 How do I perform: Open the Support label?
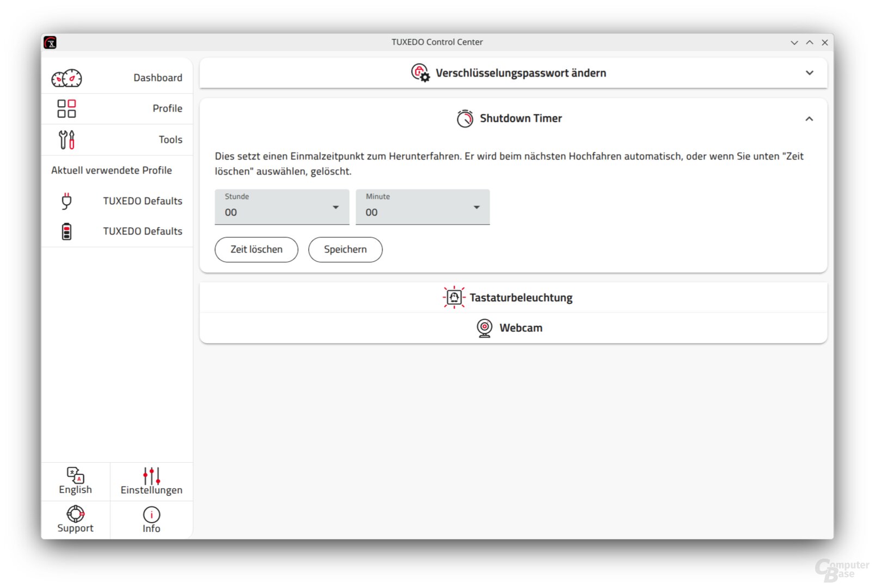click(x=75, y=528)
